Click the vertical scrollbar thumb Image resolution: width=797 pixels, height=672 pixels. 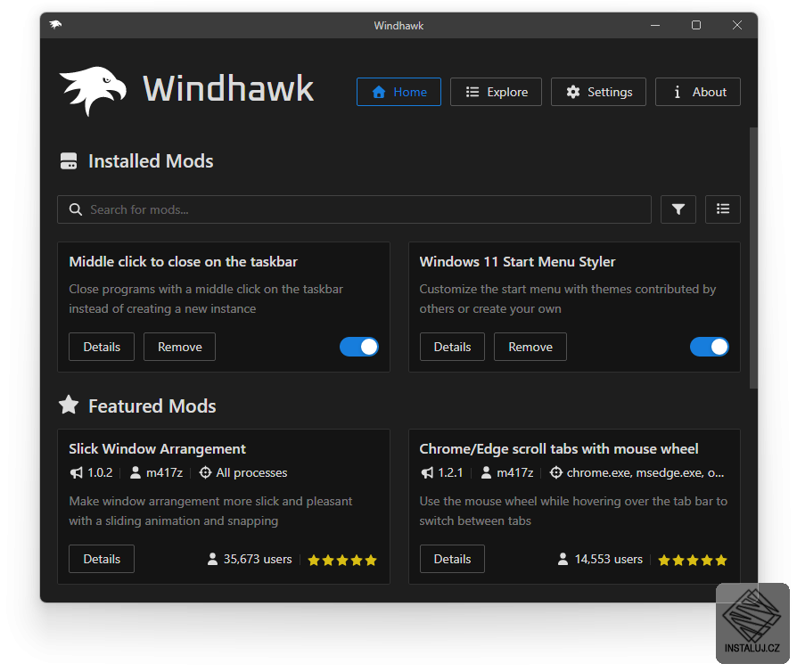(x=753, y=258)
